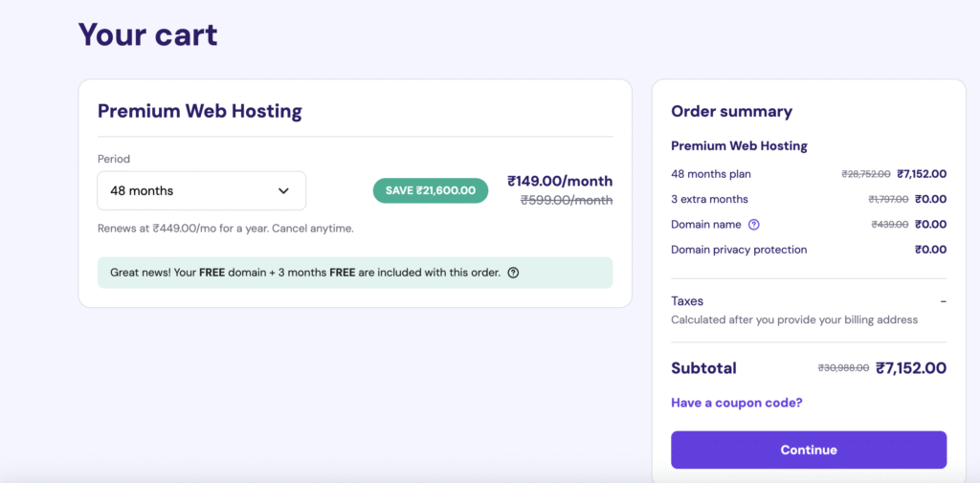Click the Continue button
This screenshot has height=483, width=980.
(809, 450)
